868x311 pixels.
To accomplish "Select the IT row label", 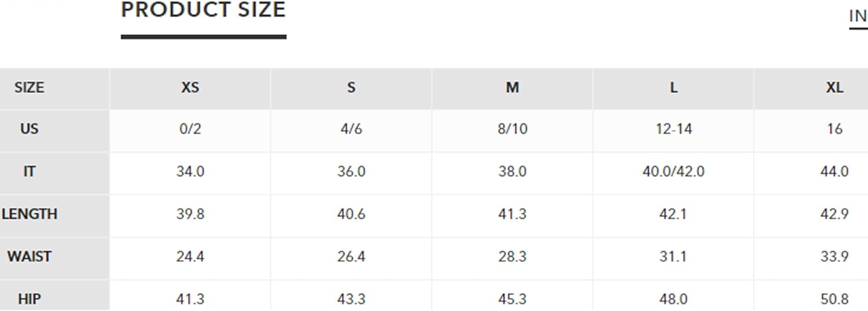I will coord(29,171).
